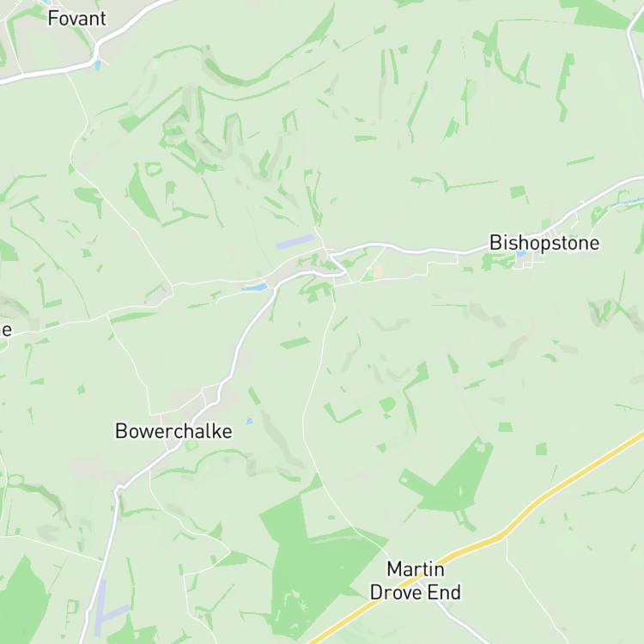Click the Fovant place label
The height and width of the screenshot is (644, 644).
tap(76, 19)
